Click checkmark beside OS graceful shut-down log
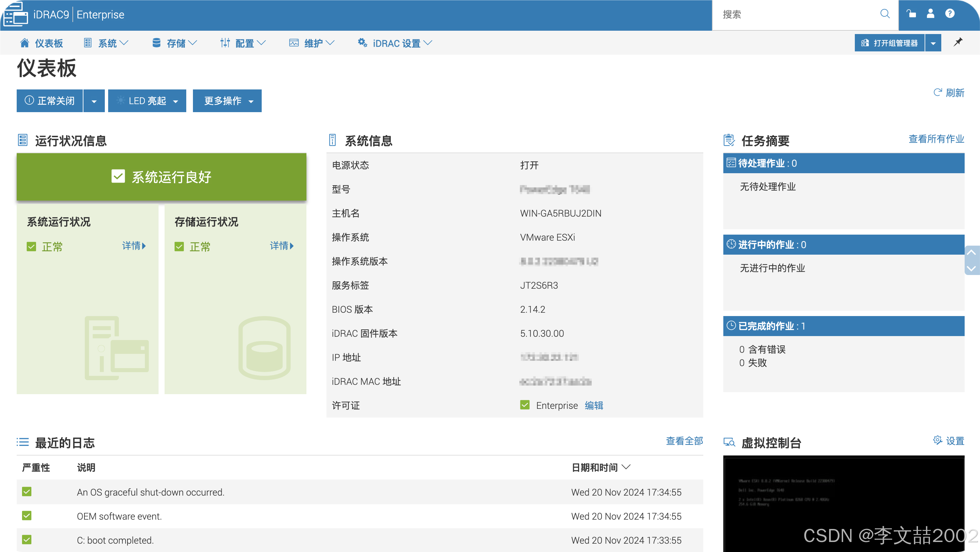980x552 pixels. [27, 492]
